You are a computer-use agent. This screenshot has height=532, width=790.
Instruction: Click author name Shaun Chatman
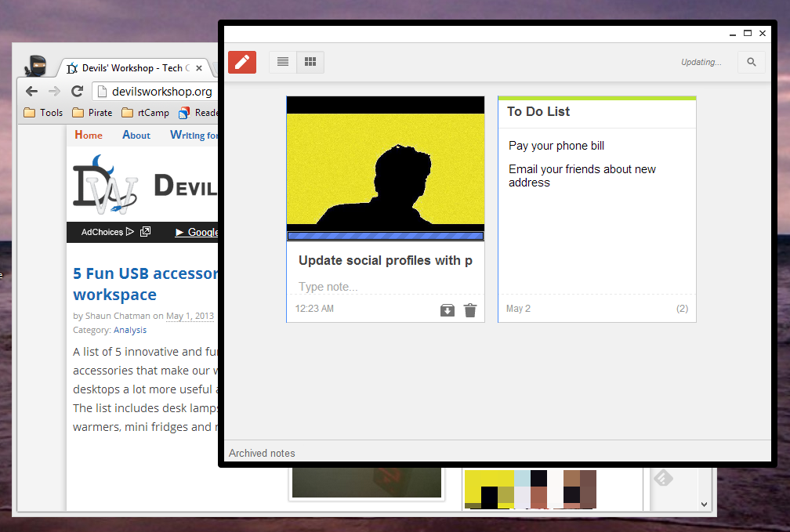tap(118, 316)
